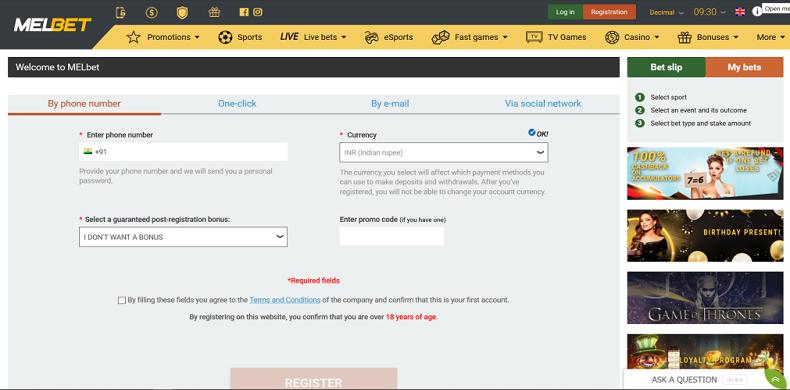Click 'Select bet type and stake amount' text

[x=700, y=123]
